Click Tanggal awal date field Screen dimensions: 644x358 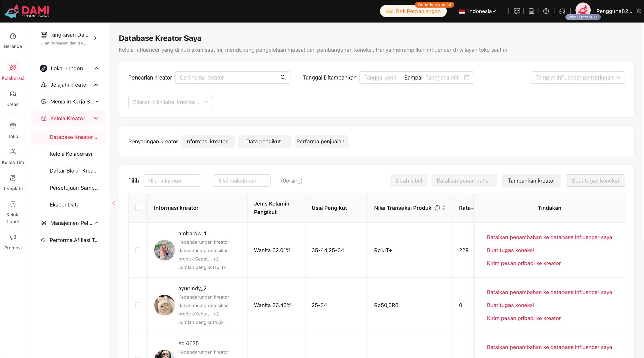(x=380, y=78)
